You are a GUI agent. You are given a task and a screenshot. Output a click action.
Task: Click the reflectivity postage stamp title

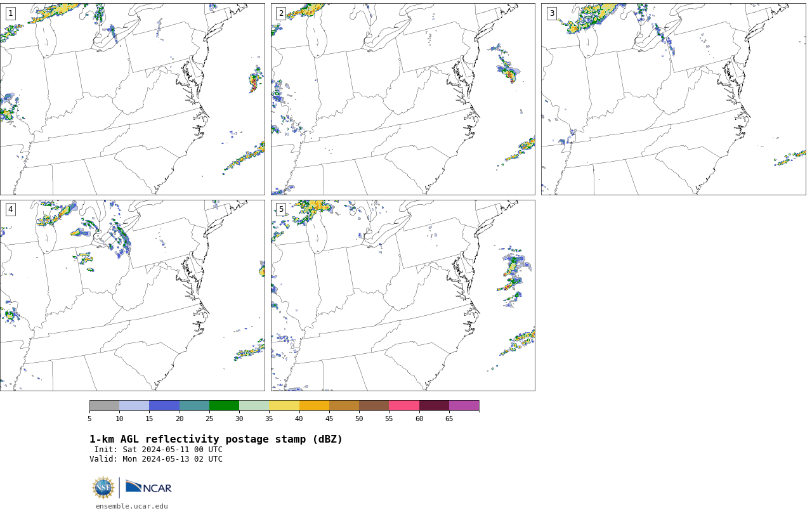pos(216,439)
